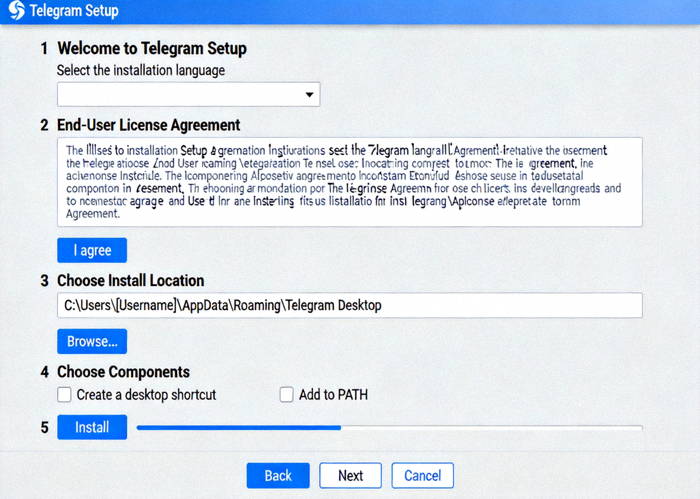Click the Telegram Setup title bar text
This screenshot has width=700, height=499.
point(74,12)
